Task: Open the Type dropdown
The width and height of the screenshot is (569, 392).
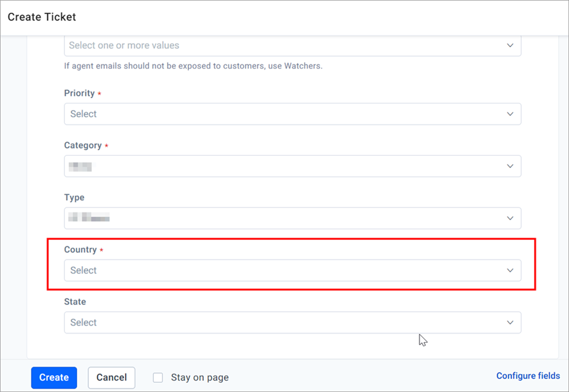Action: coord(292,218)
